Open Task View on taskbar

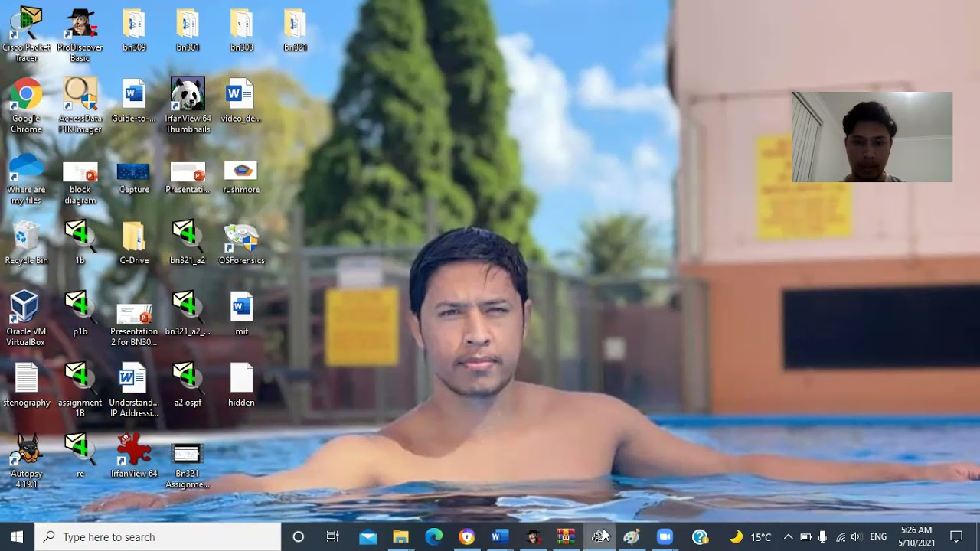(333, 536)
